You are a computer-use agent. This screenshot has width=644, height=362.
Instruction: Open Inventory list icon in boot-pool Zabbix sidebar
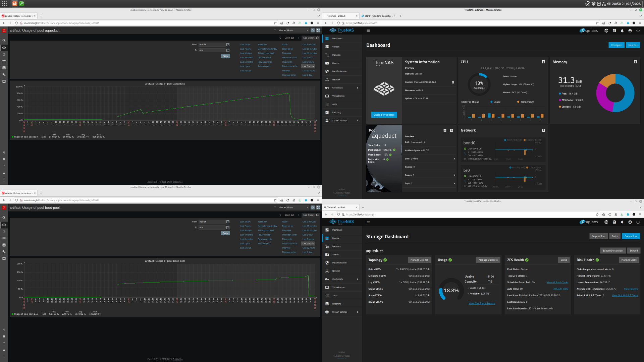coord(4,238)
